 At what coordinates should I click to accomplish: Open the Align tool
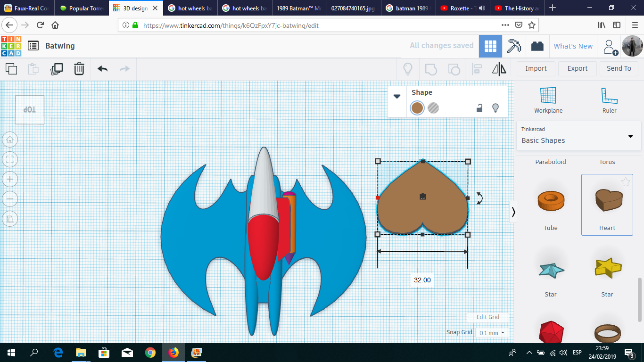click(476, 68)
